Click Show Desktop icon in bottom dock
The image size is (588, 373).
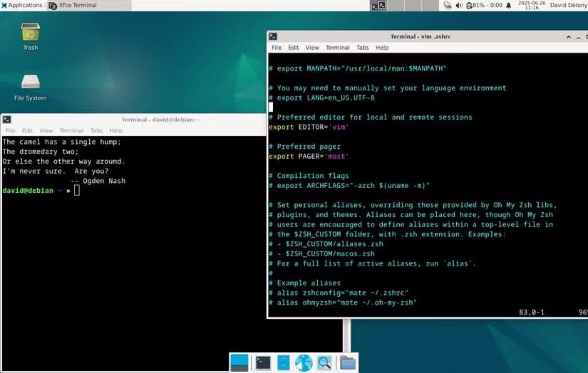click(x=239, y=362)
